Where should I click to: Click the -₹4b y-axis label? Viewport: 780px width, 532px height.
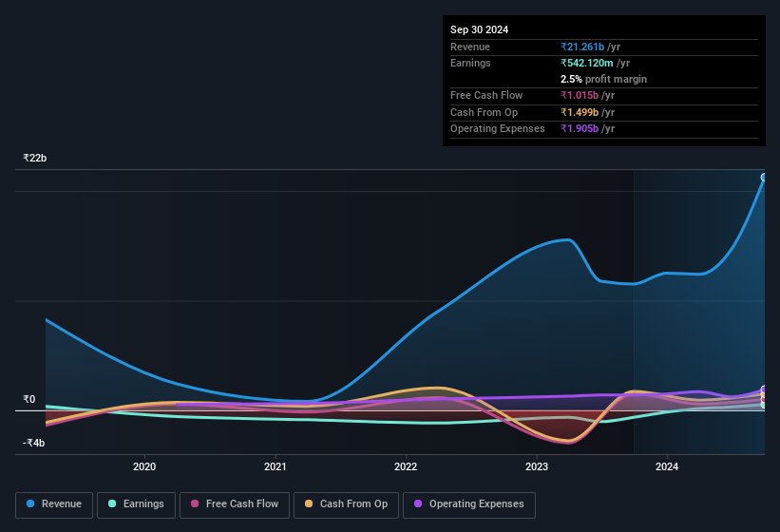click(33, 443)
